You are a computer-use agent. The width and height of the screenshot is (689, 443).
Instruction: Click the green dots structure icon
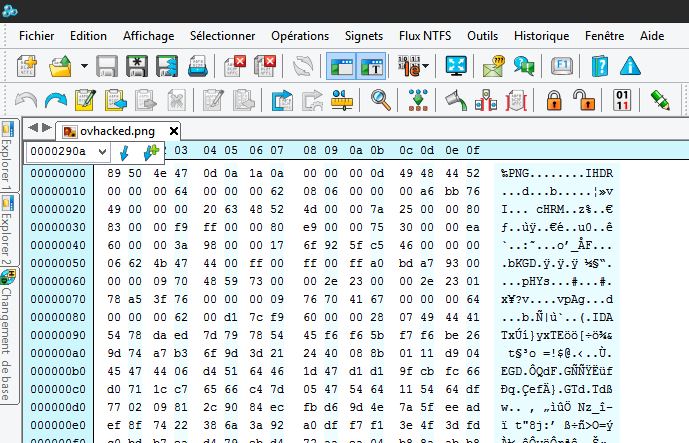tap(418, 100)
